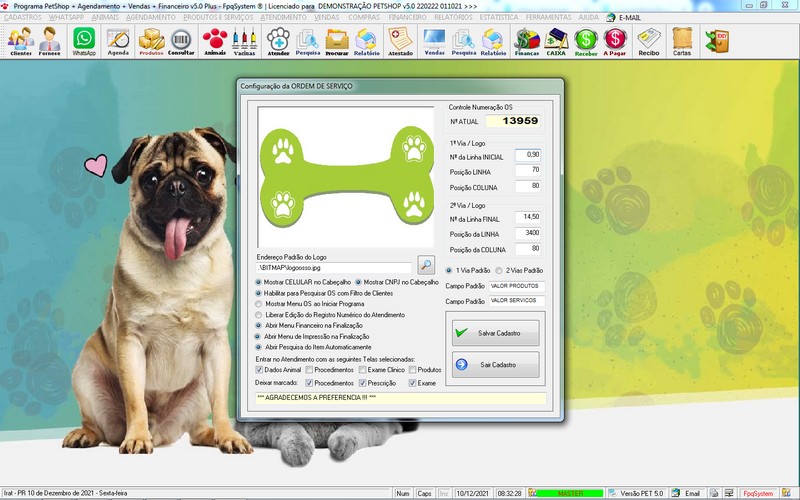
Task: Click the Nº ATUAL number field
Action: [513, 121]
